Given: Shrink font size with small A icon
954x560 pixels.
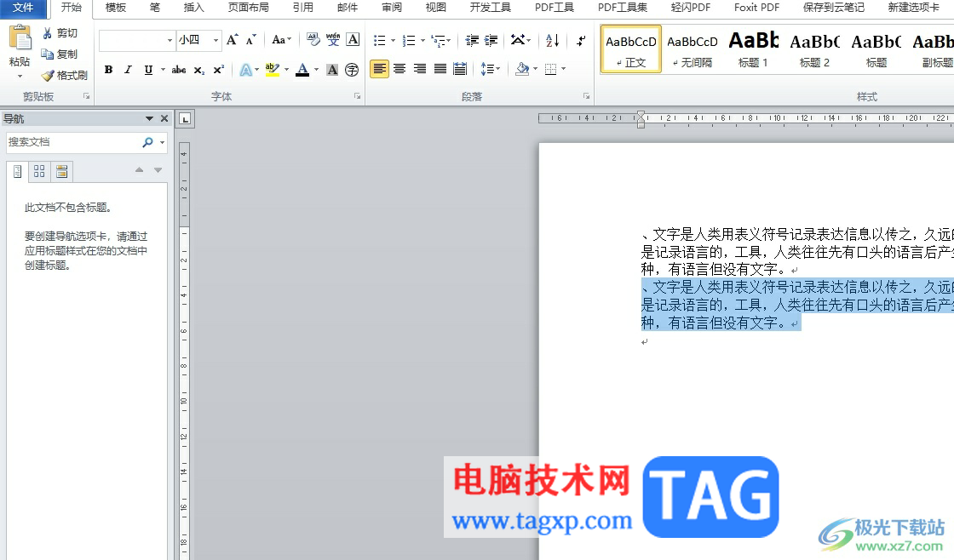Looking at the screenshot, I should tap(250, 40).
